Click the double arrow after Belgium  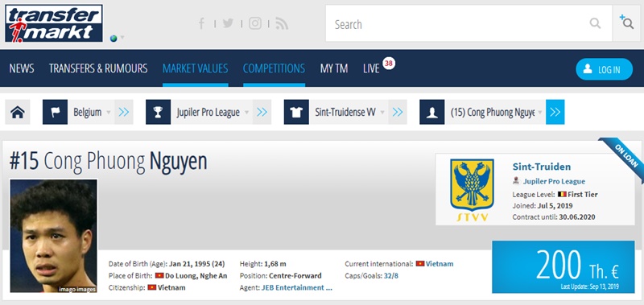tap(124, 112)
